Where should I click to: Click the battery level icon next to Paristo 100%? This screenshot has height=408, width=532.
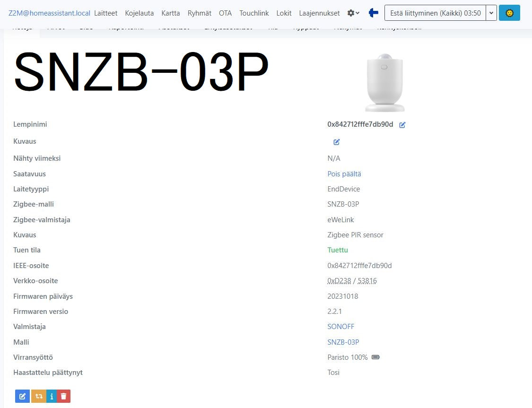click(375, 357)
